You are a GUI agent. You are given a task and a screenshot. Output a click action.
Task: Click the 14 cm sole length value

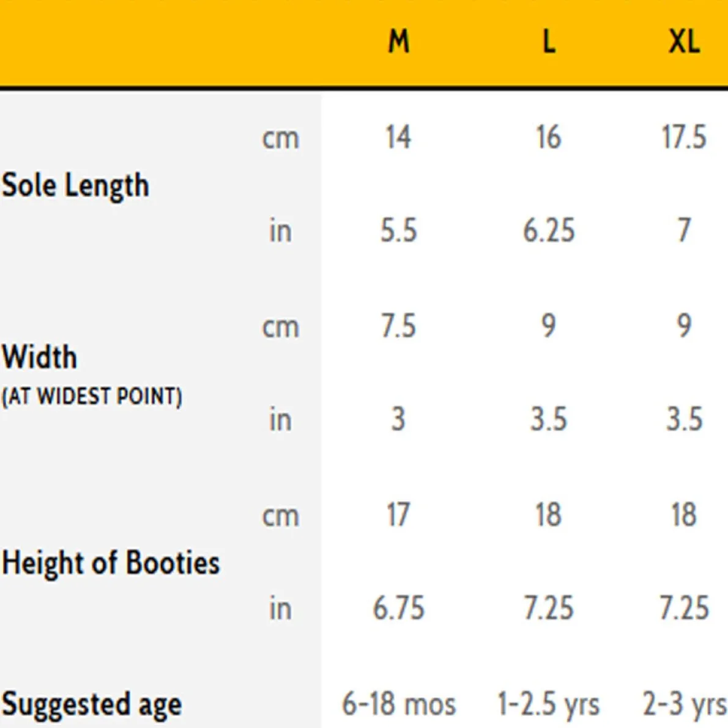(398, 137)
